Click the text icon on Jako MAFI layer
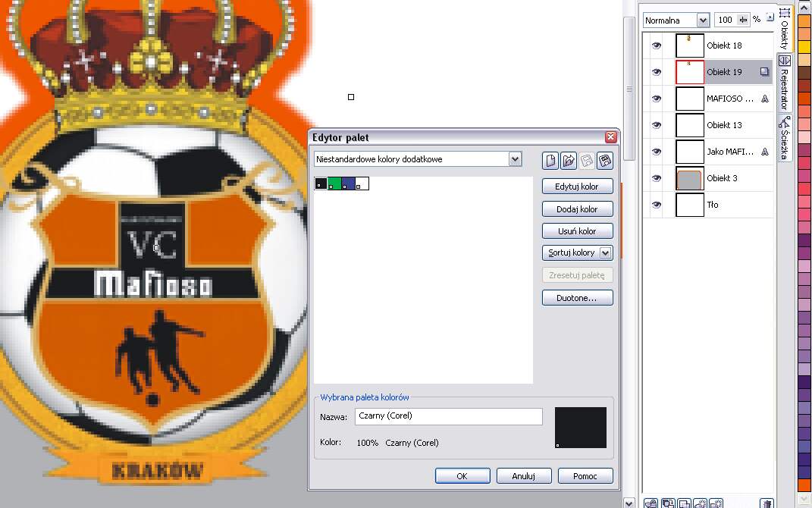Viewport: 812px width, 508px height. tap(764, 152)
